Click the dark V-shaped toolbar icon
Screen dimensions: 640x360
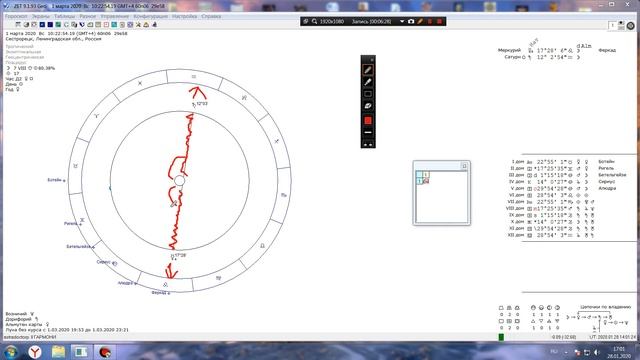tap(82, 25)
